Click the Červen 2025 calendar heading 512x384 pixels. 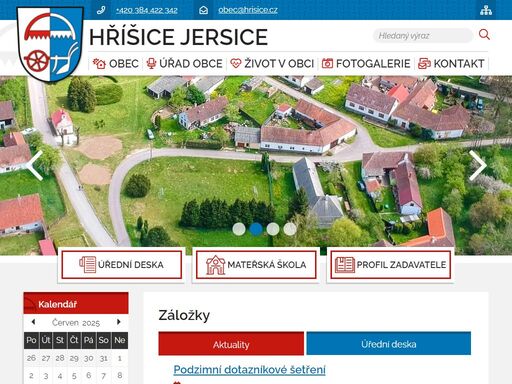pyautogui.click(x=76, y=323)
